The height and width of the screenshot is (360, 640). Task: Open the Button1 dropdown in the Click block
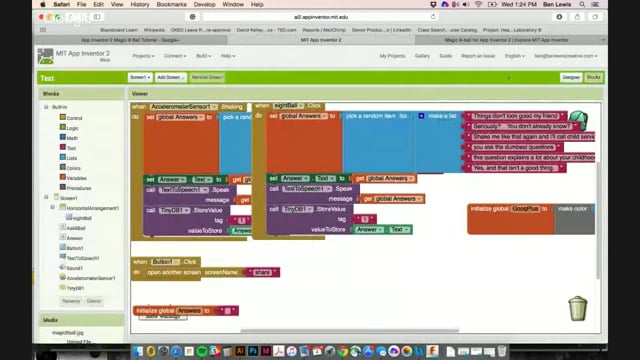click(x=165, y=262)
